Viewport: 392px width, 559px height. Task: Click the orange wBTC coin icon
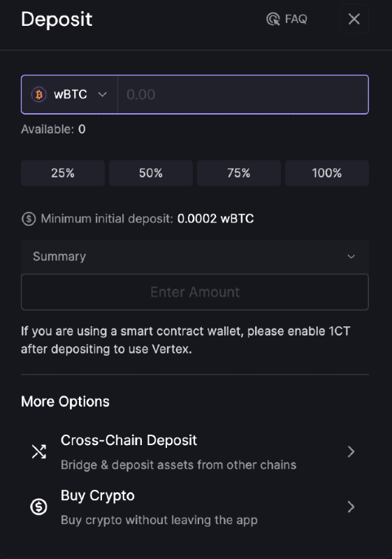[x=39, y=94]
